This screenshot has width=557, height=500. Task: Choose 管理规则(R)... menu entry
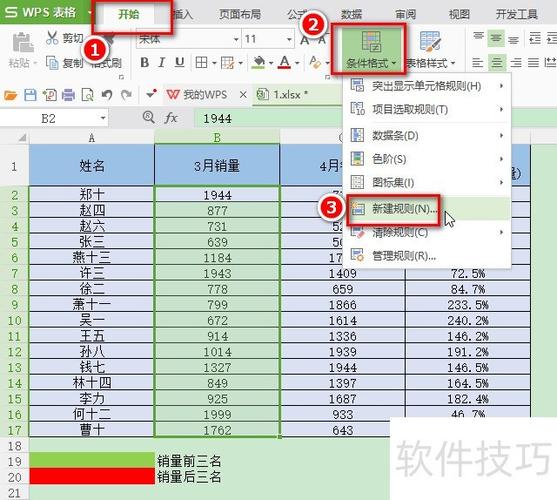[427, 256]
